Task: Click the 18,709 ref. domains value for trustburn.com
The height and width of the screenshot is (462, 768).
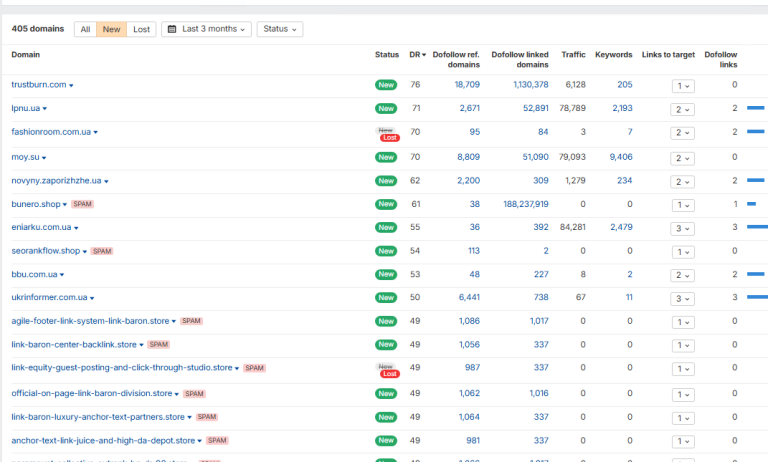Action: tap(467, 85)
